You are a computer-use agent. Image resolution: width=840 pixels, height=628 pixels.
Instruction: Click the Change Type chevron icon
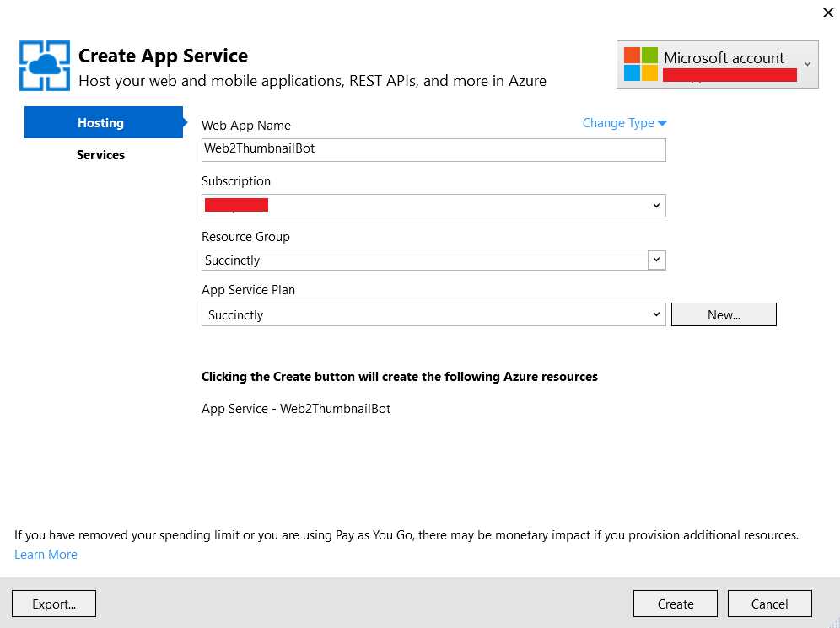(661, 122)
